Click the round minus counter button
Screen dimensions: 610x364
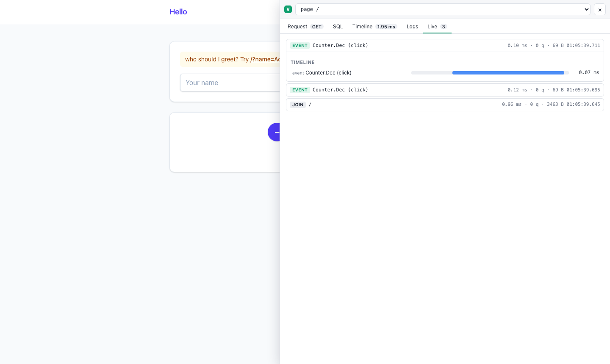[x=274, y=132]
